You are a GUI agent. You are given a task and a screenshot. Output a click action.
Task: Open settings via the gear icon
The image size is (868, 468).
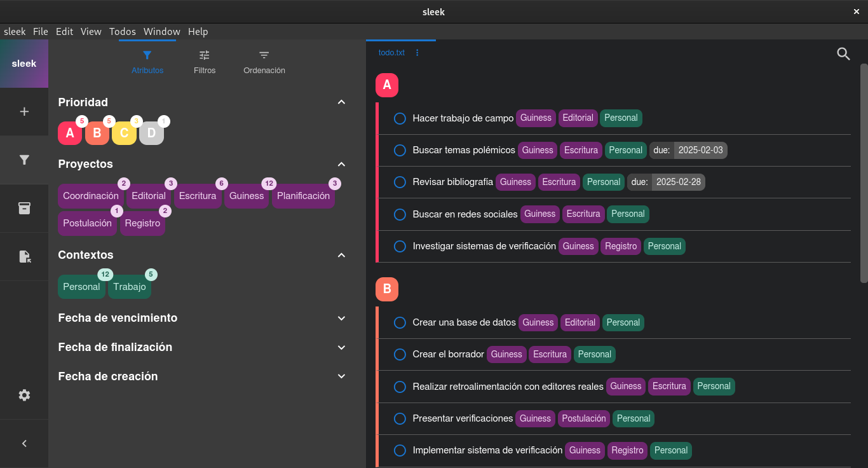[x=24, y=396]
